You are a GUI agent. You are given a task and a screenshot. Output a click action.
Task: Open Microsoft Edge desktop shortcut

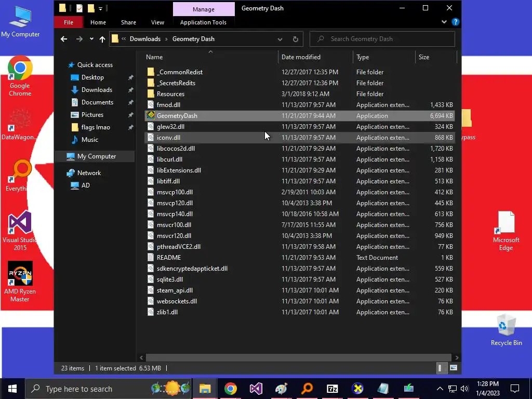point(506,231)
